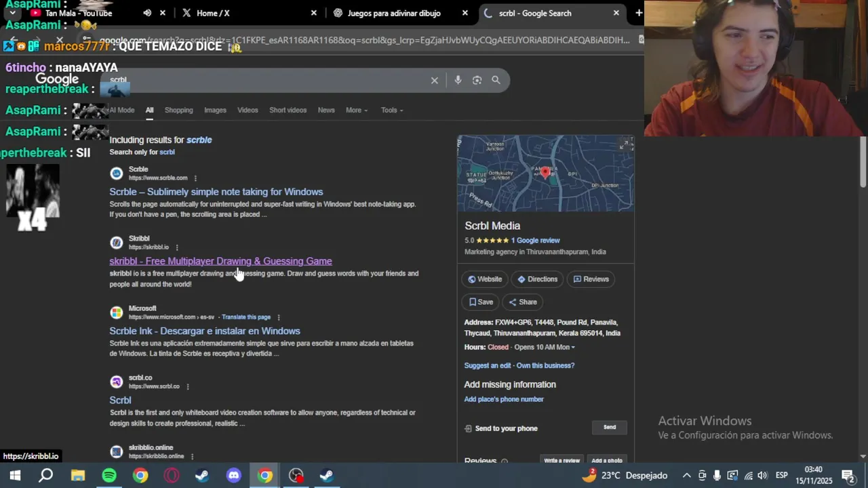The image size is (868, 488).
Task: Expand the map in knowledge panel
Action: pyautogui.click(x=625, y=144)
